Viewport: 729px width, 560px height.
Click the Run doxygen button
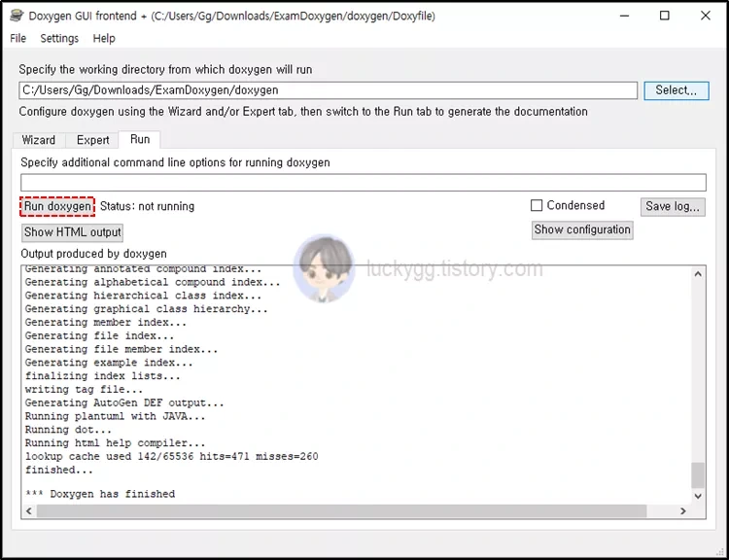(57, 206)
